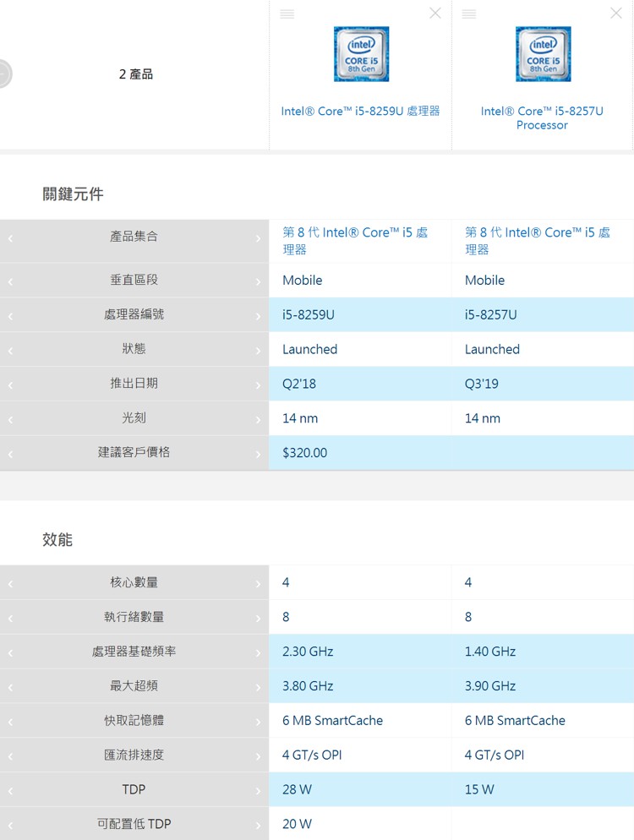Grab the drag handle icon of i5-8257U column
The height and width of the screenshot is (840, 634).
click(x=469, y=14)
